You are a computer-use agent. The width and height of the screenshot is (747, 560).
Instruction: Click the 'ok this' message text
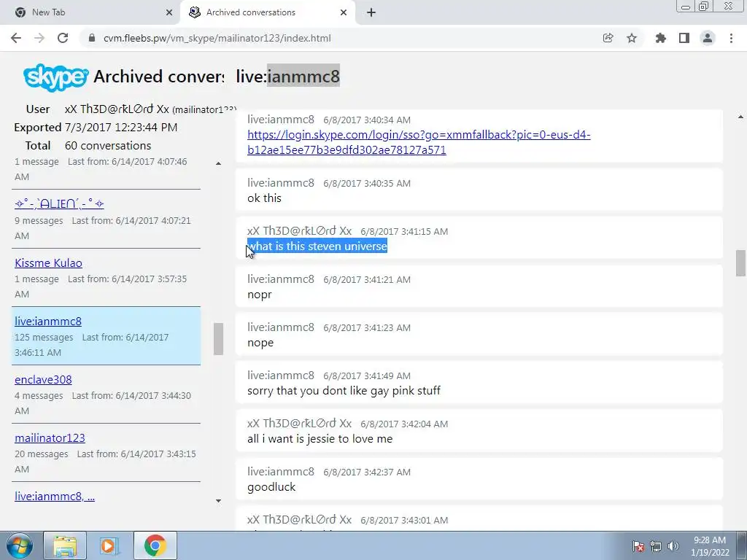point(264,198)
